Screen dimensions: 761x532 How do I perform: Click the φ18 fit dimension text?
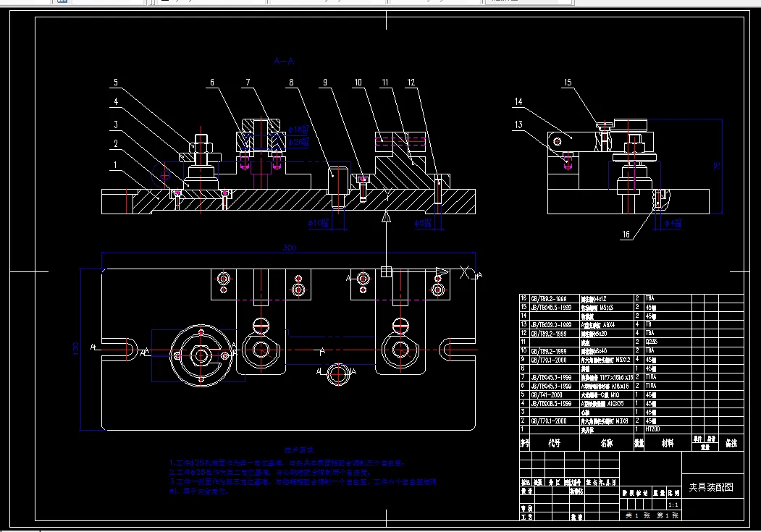click(298, 130)
